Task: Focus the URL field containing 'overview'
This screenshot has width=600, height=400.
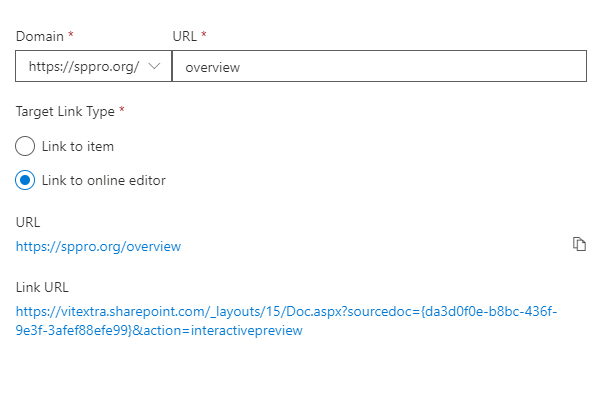Action: click(x=379, y=66)
